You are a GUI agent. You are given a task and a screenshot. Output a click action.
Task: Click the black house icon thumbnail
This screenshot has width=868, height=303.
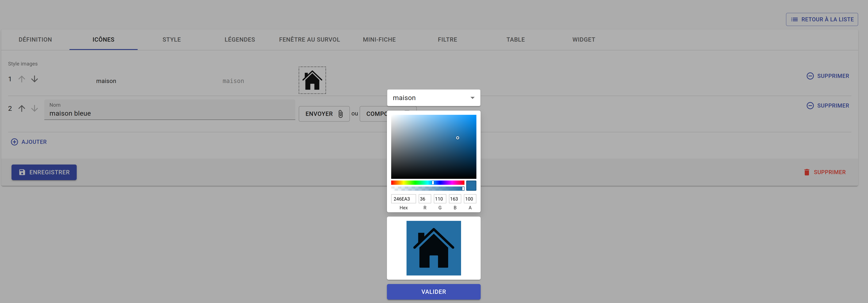pyautogui.click(x=312, y=80)
